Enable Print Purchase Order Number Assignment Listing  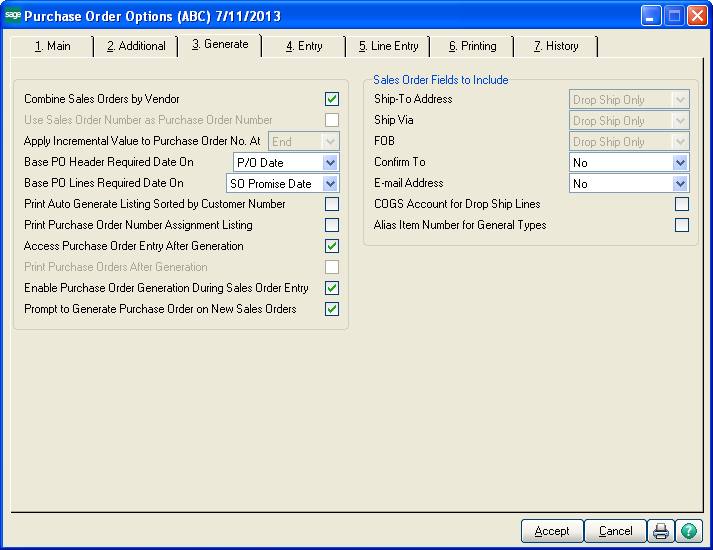[x=332, y=225]
